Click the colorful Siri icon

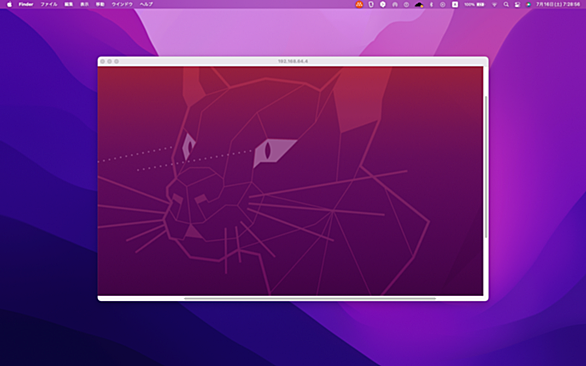[528, 4]
